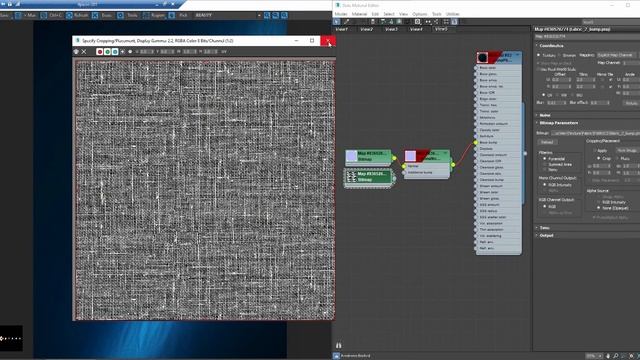Click the Material/Map Browser icon in Slate toolbar
The image size is (640, 360).
[x=446, y=22]
